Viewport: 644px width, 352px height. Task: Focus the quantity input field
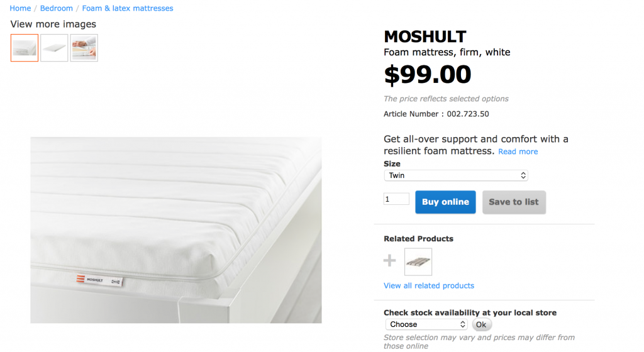pos(396,199)
